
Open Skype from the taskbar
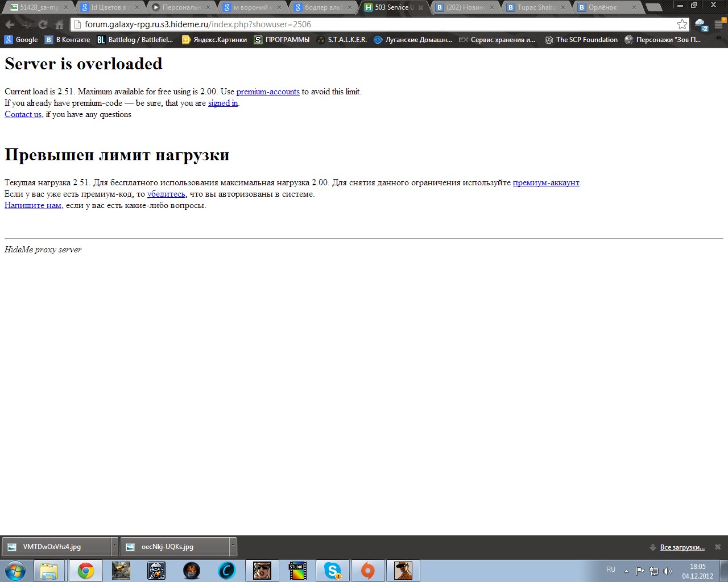coord(333,571)
